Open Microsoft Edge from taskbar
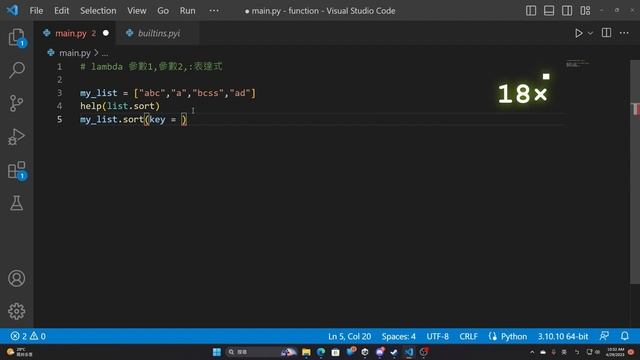The image size is (640, 360). click(321, 352)
